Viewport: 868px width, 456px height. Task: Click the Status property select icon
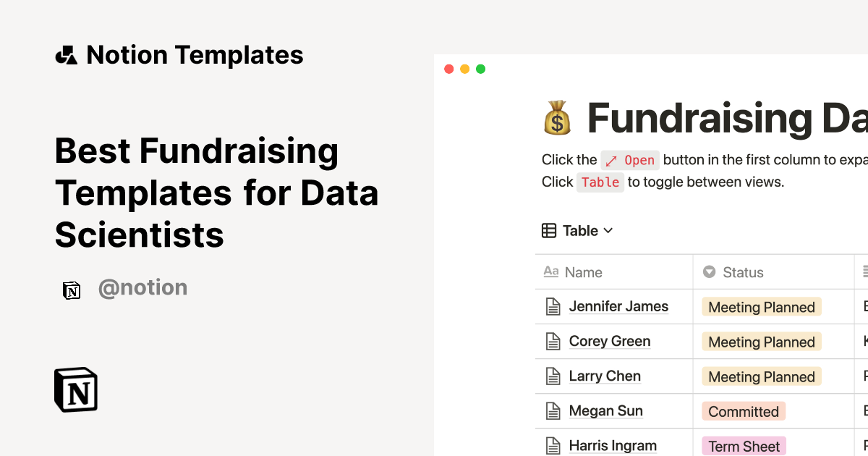710,272
